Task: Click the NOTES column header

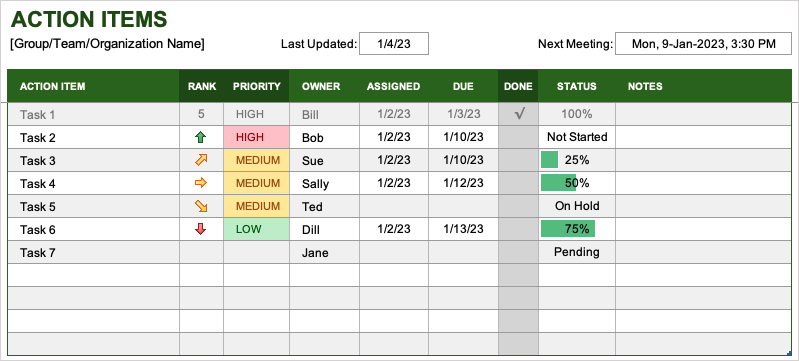Action: coord(703,86)
